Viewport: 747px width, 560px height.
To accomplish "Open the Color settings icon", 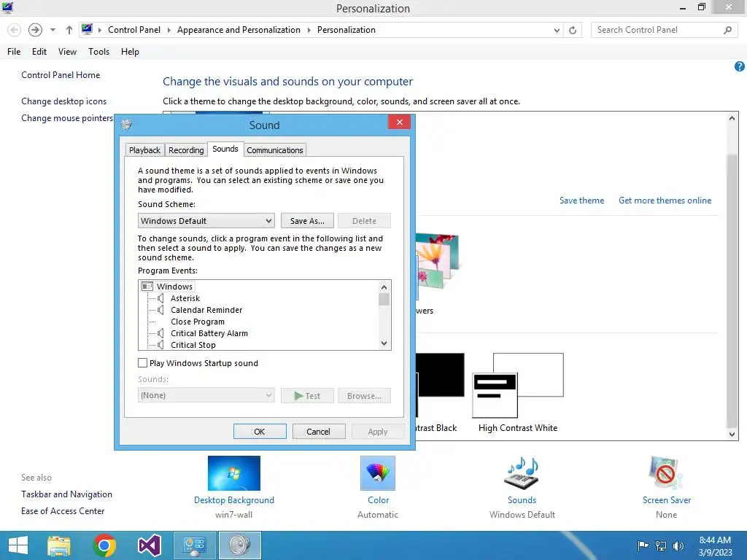I will pos(378,472).
